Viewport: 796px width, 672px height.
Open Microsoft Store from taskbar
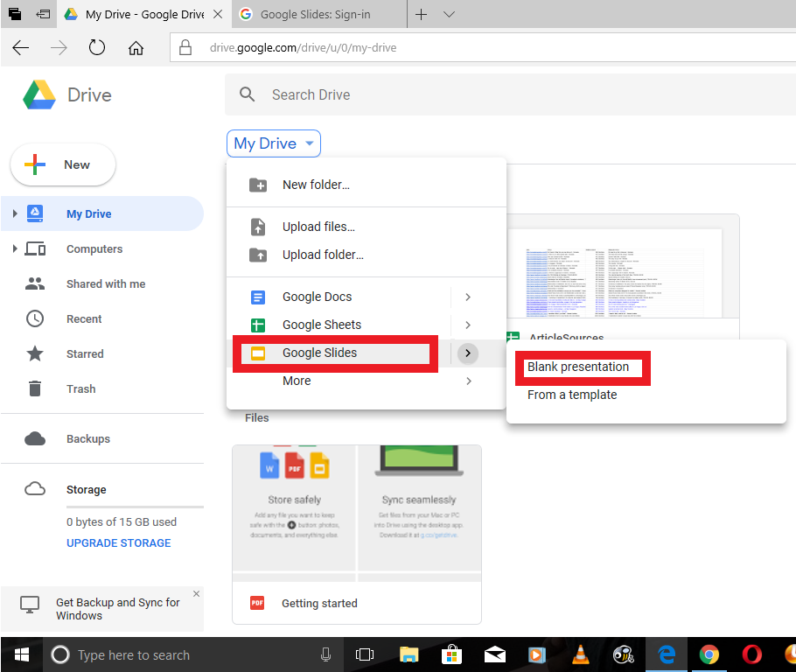coord(451,654)
